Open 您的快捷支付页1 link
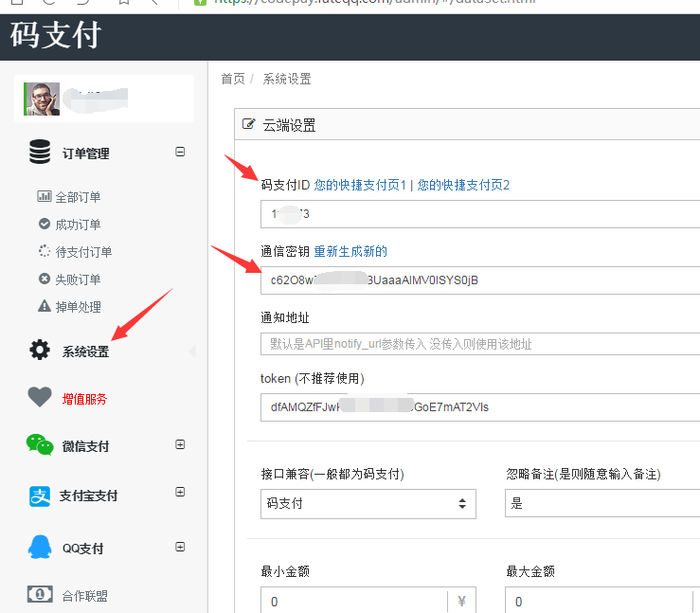700x613 pixels. tap(360, 185)
